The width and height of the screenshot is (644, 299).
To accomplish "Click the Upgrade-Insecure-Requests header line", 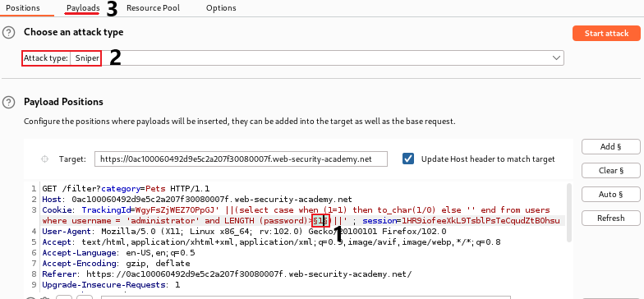I will [111, 285].
